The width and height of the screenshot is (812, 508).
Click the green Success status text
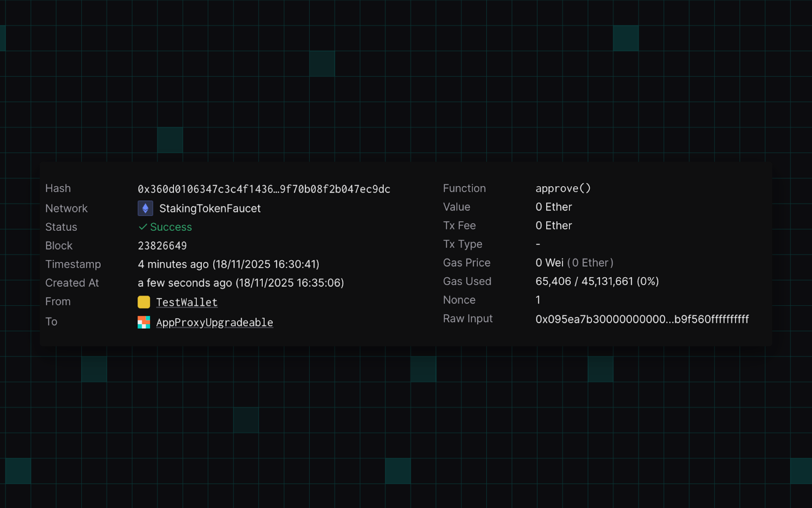[171, 227]
